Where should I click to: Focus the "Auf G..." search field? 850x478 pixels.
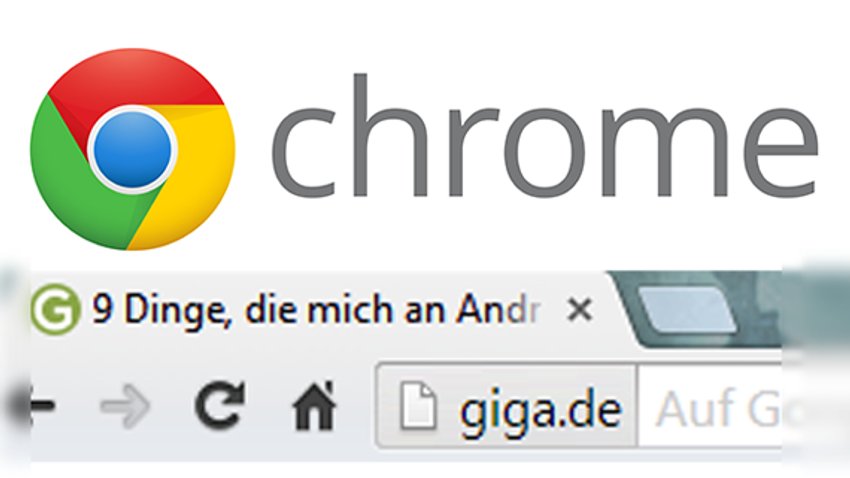tap(710, 405)
